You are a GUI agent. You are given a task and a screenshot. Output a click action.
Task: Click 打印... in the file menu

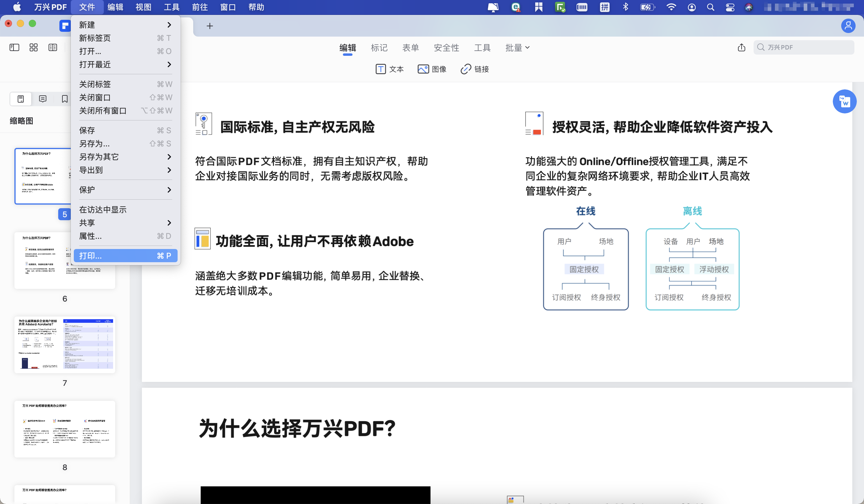tap(90, 255)
